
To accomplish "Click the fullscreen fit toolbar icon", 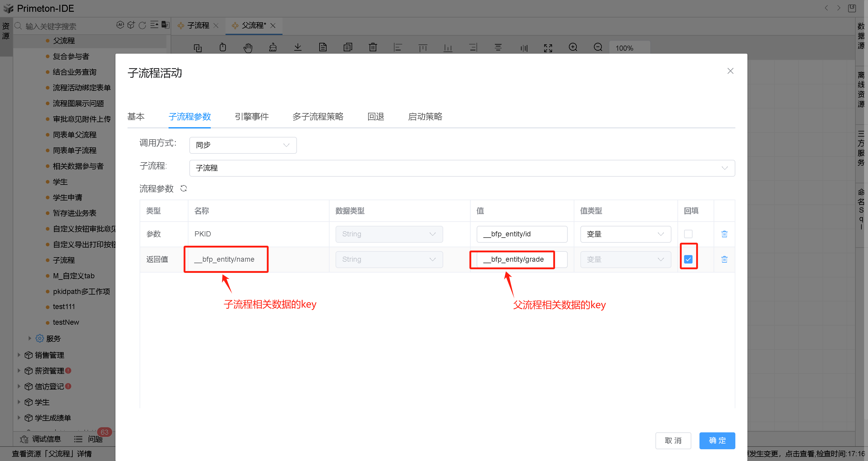I will [548, 48].
